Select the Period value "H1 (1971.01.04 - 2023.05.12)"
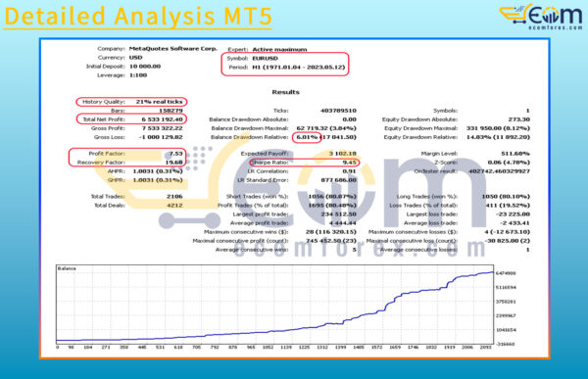This screenshot has height=379, width=588. click(299, 68)
